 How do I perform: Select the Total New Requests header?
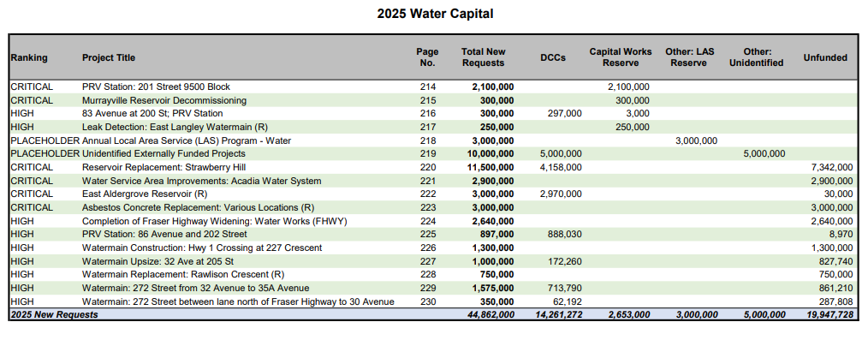pos(483,57)
